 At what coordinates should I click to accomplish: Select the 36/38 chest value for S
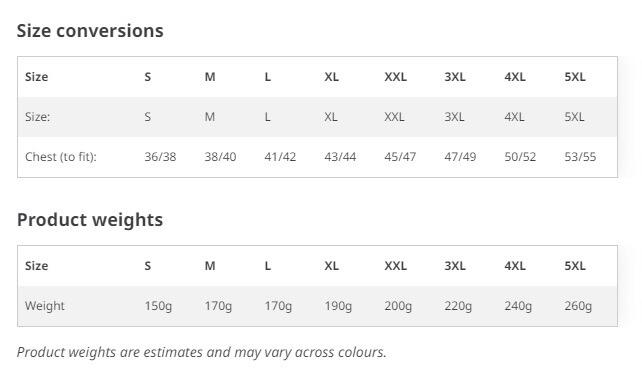click(160, 157)
